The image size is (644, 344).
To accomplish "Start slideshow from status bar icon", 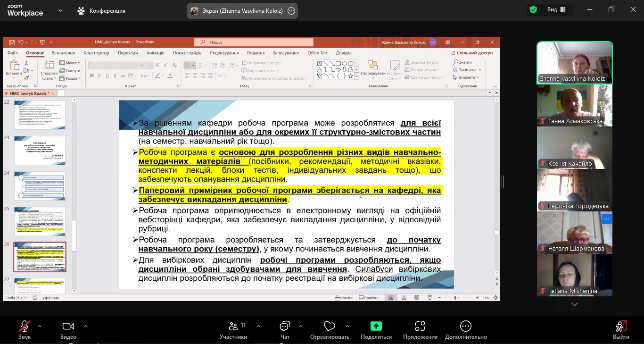I will click(429, 298).
